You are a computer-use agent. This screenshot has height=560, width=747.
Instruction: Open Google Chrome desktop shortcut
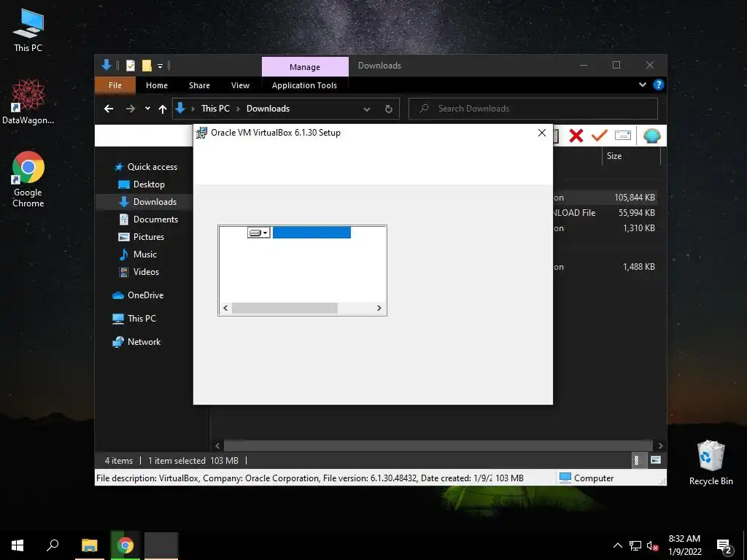[28, 179]
